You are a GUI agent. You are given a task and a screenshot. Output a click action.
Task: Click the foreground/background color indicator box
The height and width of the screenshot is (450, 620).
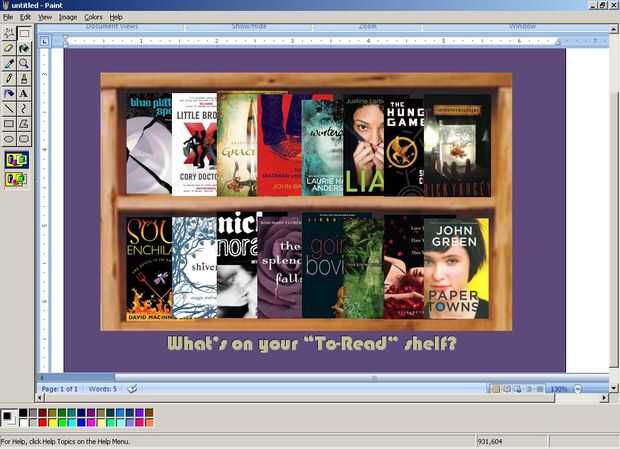(x=9, y=418)
